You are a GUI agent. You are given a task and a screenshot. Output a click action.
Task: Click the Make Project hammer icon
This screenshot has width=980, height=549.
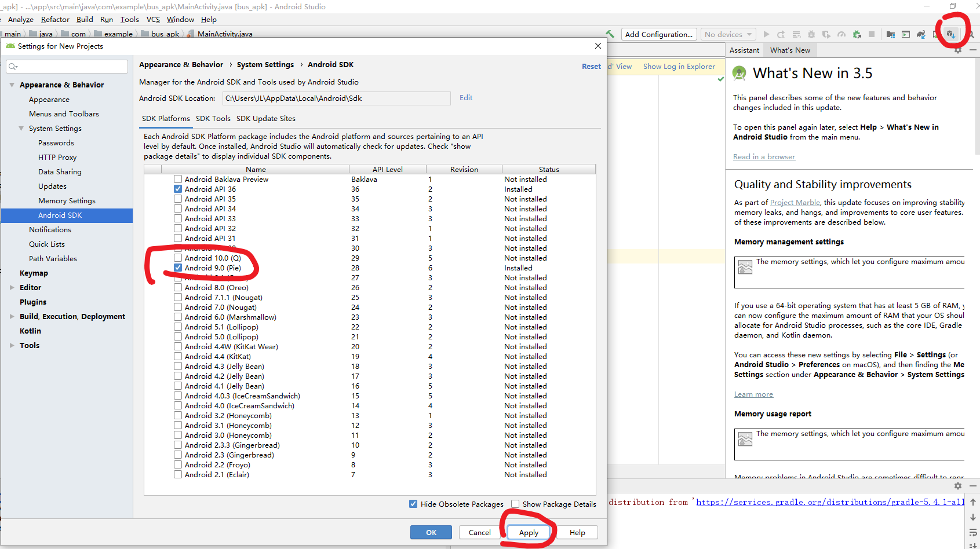[610, 34]
